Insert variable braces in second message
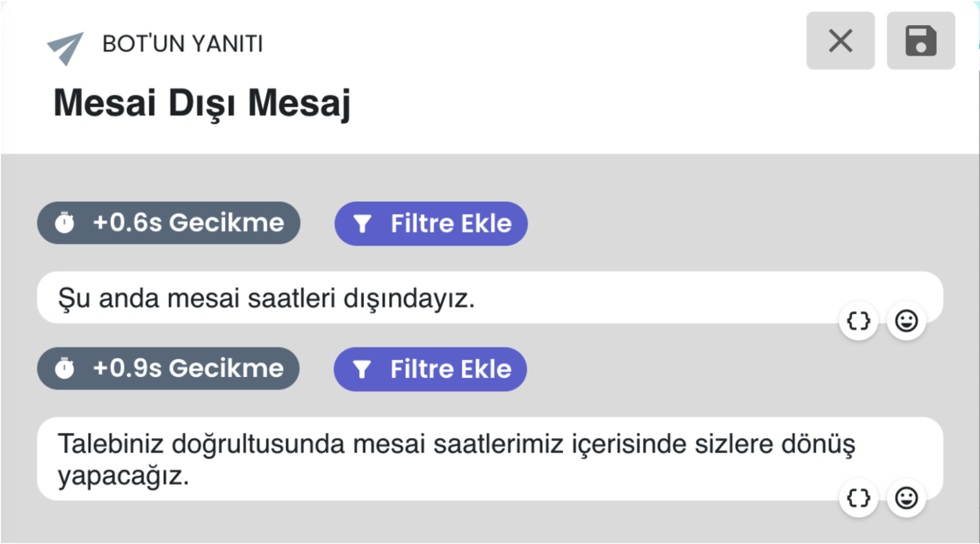980x544 pixels. pos(859,498)
